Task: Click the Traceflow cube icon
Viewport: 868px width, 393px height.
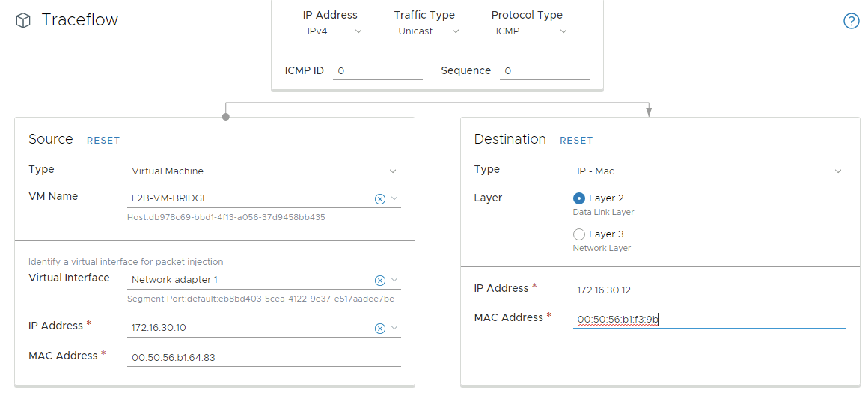Action: (23, 21)
